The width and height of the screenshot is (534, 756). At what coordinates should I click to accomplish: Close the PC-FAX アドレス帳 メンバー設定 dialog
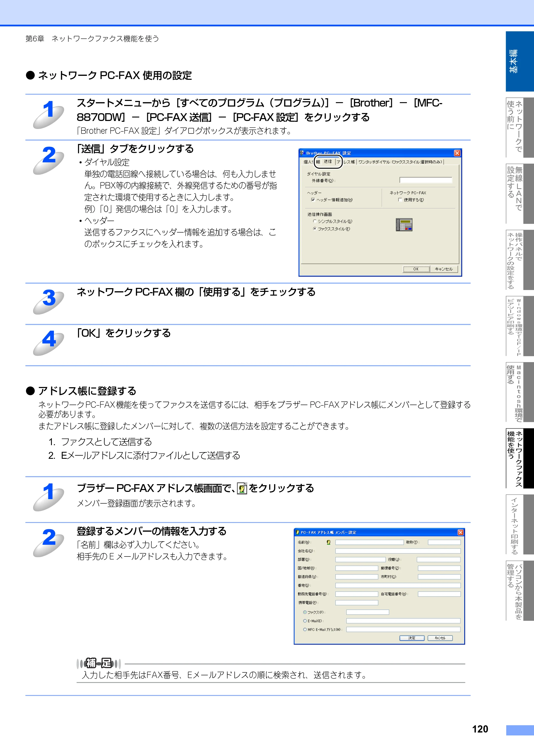tap(460, 532)
